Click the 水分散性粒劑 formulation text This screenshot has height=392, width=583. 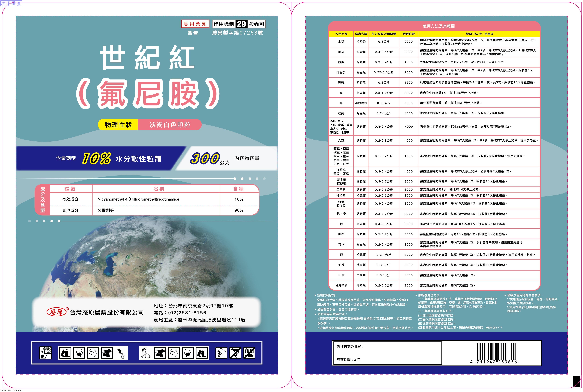pyautogui.click(x=139, y=159)
